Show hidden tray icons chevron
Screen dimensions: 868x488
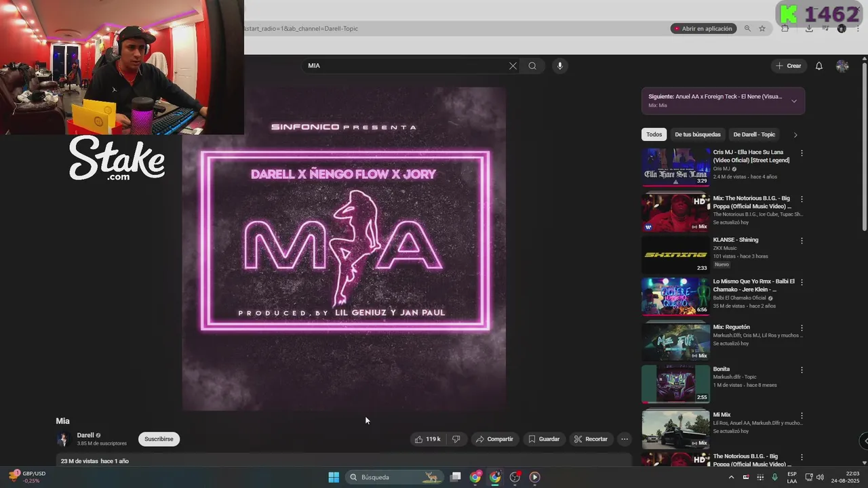pyautogui.click(x=731, y=477)
